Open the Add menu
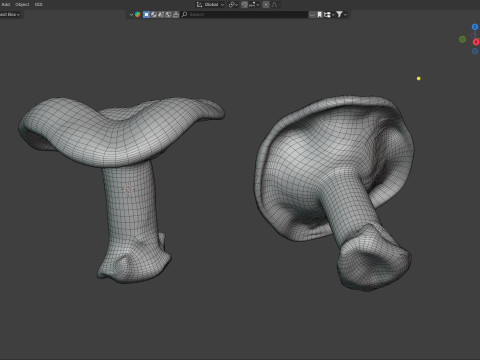The height and width of the screenshot is (360, 480). pos(6,4)
